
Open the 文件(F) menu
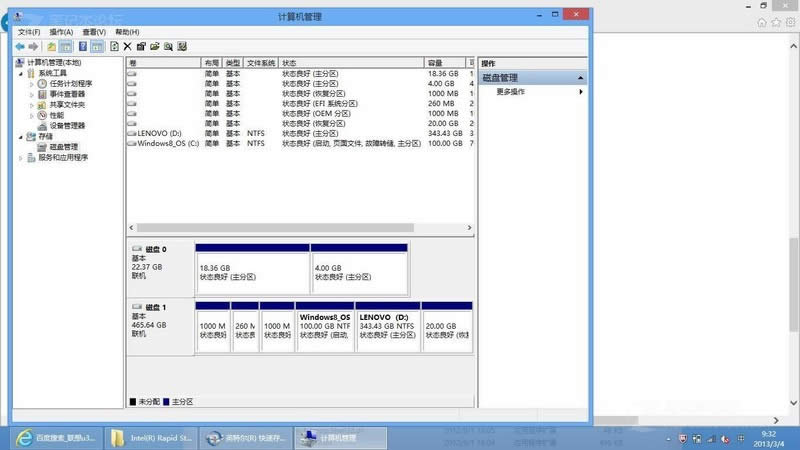[x=29, y=32]
